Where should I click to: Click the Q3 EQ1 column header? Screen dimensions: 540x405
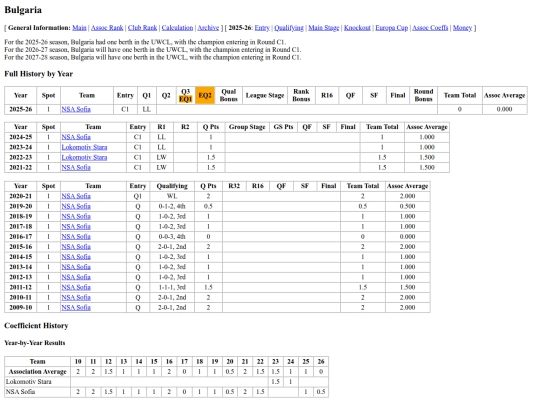click(186, 95)
